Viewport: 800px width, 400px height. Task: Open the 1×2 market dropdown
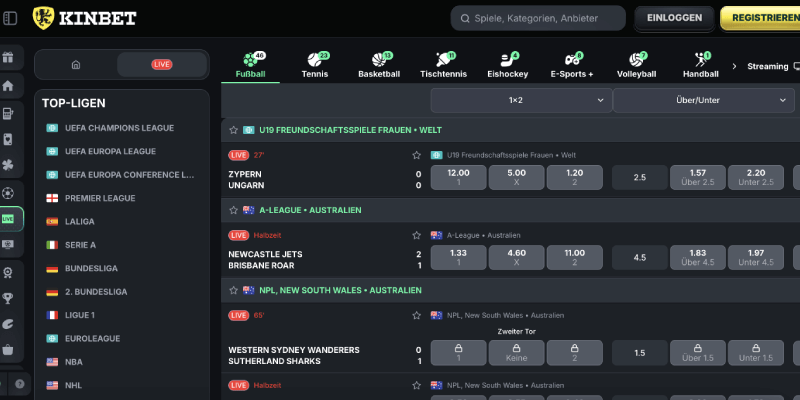click(x=521, y=101)
